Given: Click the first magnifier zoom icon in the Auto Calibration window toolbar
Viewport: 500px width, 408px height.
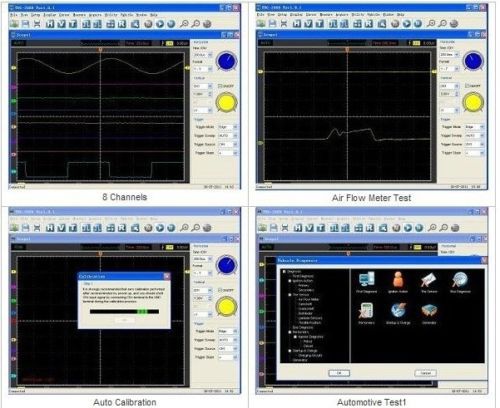Looking at the screenshot, I should point(184,228).
